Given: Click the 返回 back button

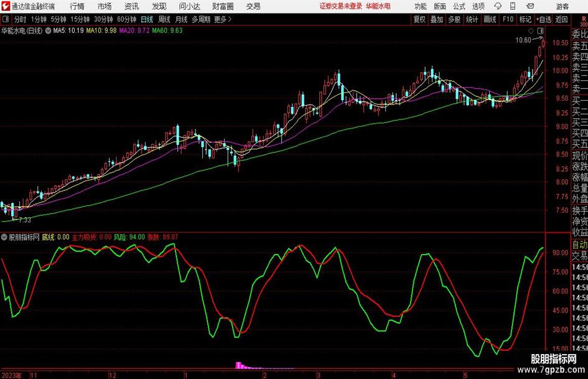Looking at the screenshot, I should click(x=561, y=19).
